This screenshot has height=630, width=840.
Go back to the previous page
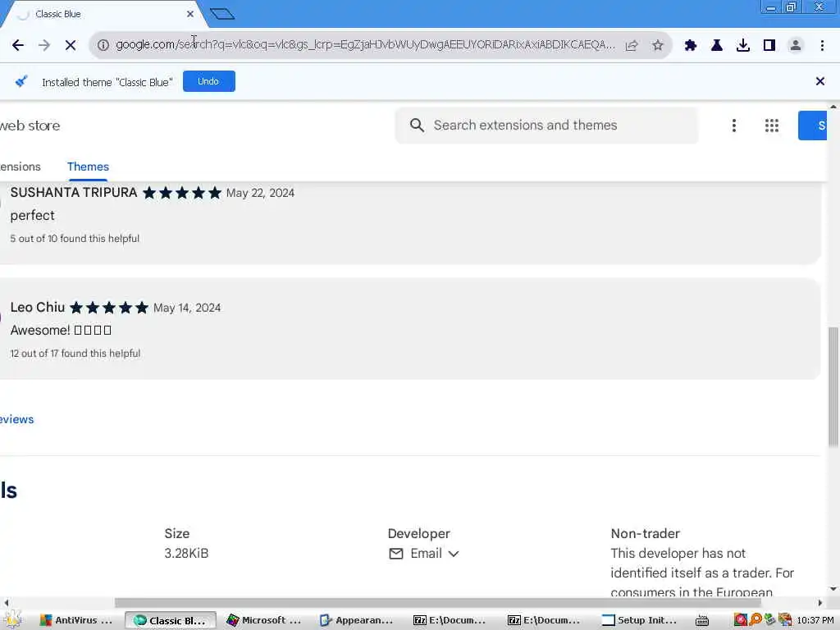[18, 45]
